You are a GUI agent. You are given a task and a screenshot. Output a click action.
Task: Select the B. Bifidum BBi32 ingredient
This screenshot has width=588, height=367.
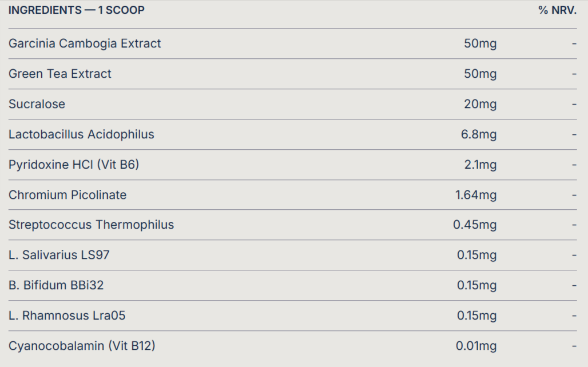(56, 285)
